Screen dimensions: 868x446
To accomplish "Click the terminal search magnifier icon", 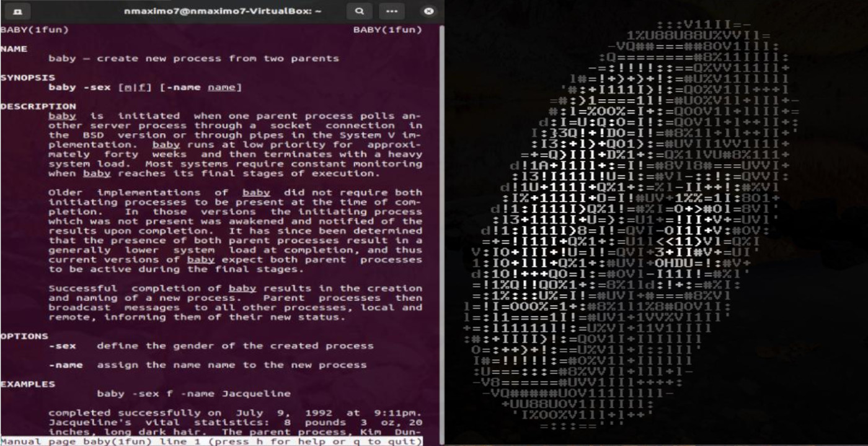I will (360, 11).
